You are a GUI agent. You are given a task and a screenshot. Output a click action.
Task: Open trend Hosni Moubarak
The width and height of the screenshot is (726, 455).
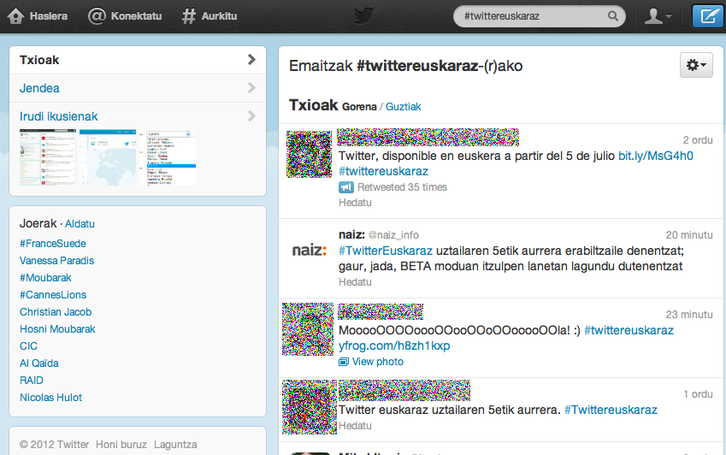(57, 329)
